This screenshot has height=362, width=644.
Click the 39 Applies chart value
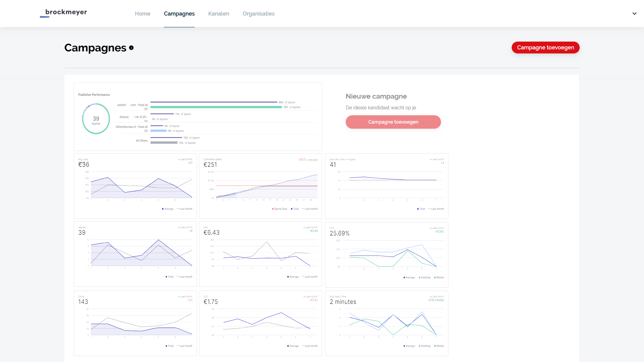point(82,233)
